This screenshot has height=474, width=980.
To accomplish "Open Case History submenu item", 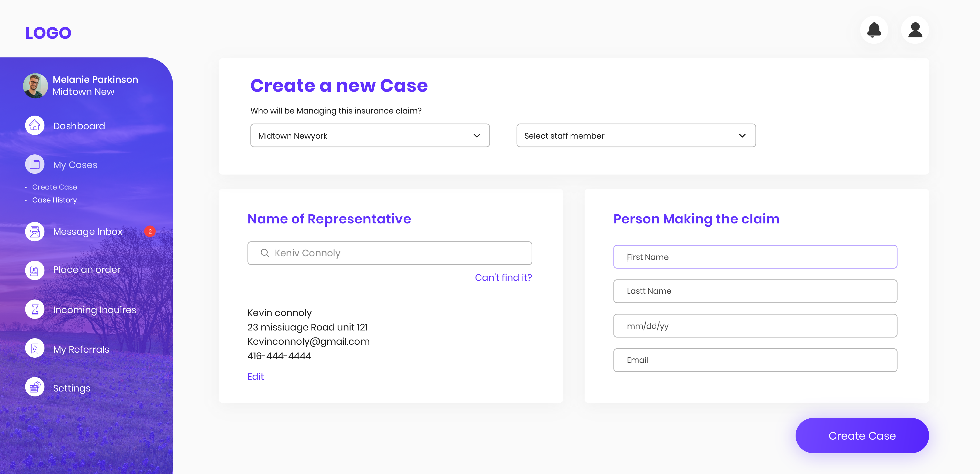I will click(55, 200).
